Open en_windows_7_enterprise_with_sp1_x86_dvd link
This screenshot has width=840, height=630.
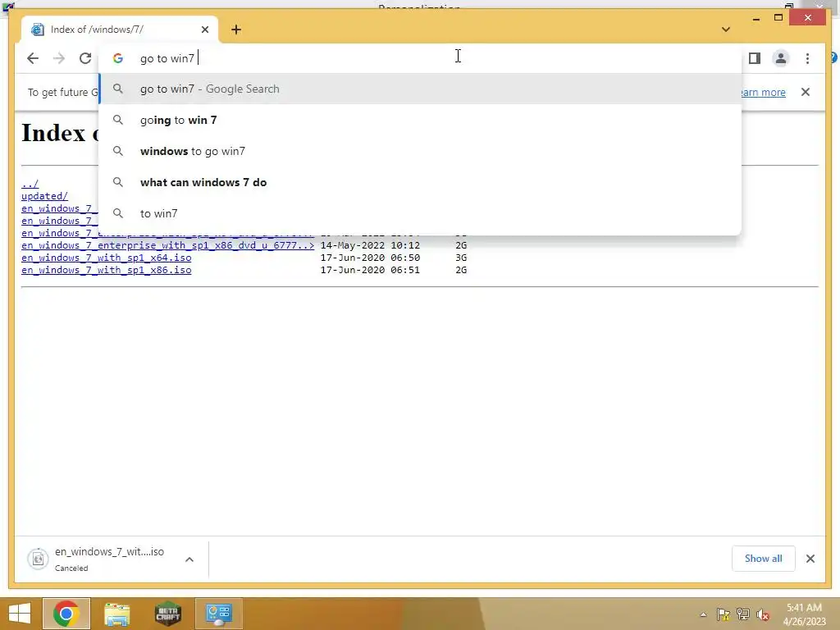167,245
